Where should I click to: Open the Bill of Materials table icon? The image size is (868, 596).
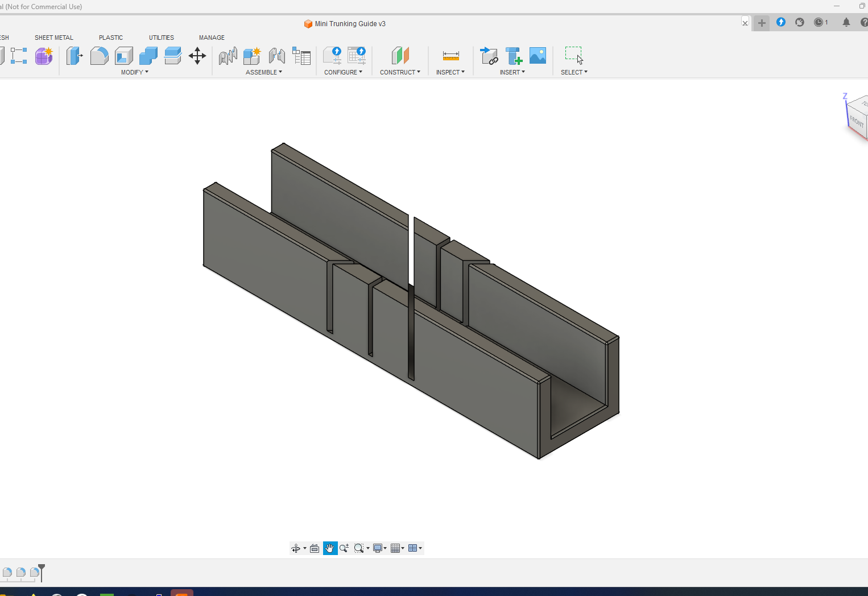coord(301,56)
